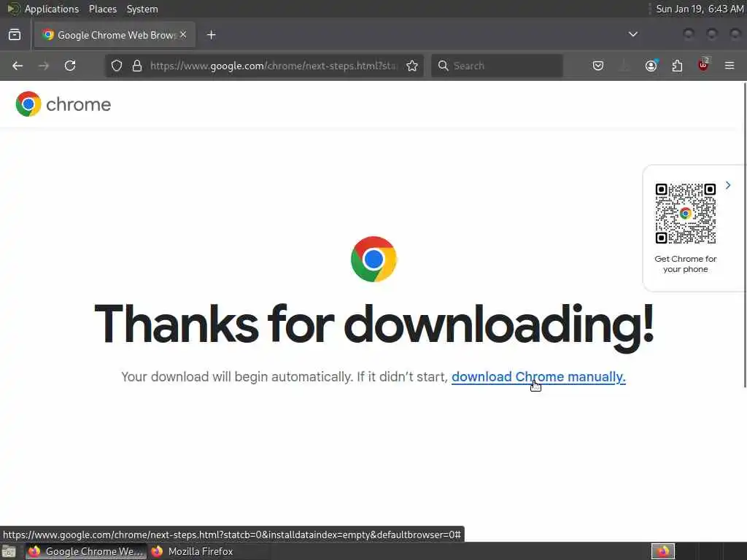Click the download Chrome manually link

tap(538, 377)
